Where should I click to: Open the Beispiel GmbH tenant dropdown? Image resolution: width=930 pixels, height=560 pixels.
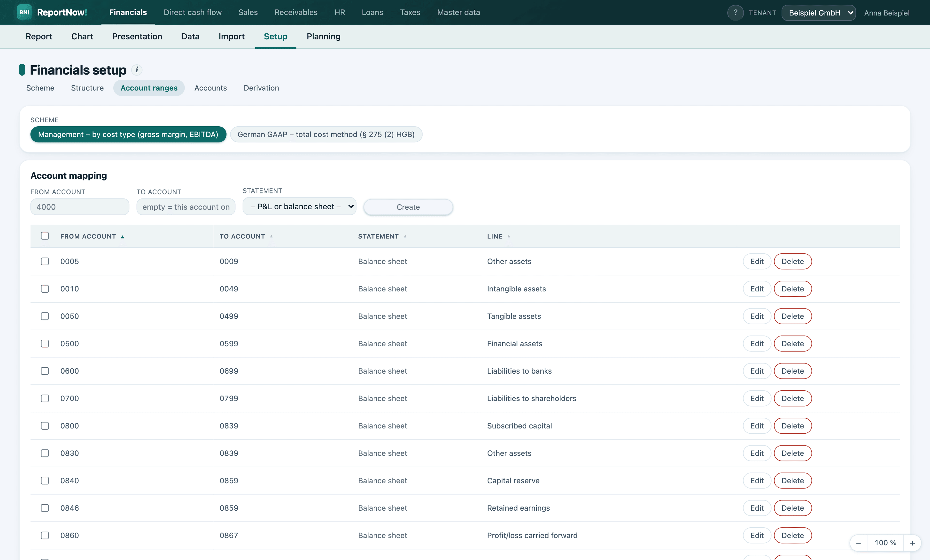tap(818, 13)
